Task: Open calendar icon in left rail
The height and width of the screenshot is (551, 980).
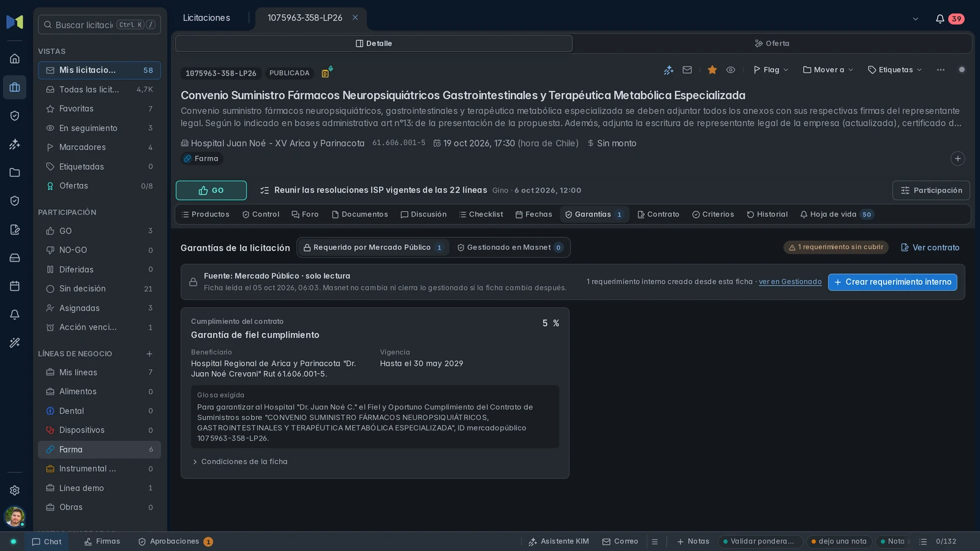Action: (x=15, y=286)
